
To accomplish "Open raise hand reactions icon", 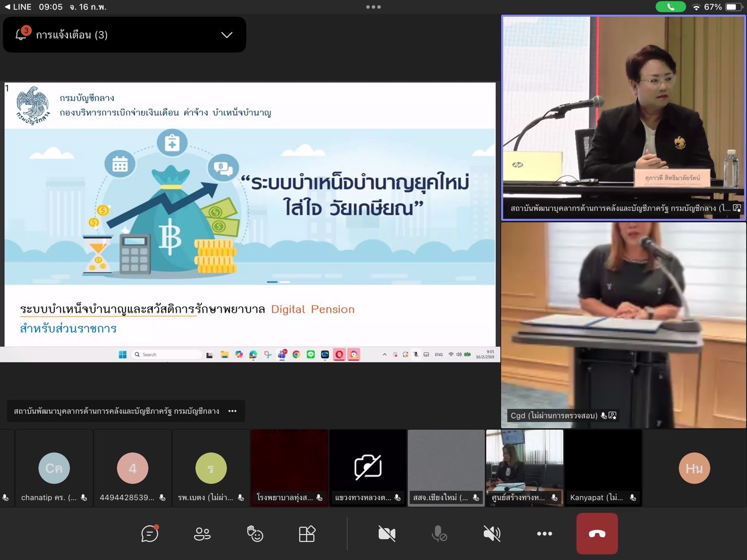I will click(x=255, y=534).
